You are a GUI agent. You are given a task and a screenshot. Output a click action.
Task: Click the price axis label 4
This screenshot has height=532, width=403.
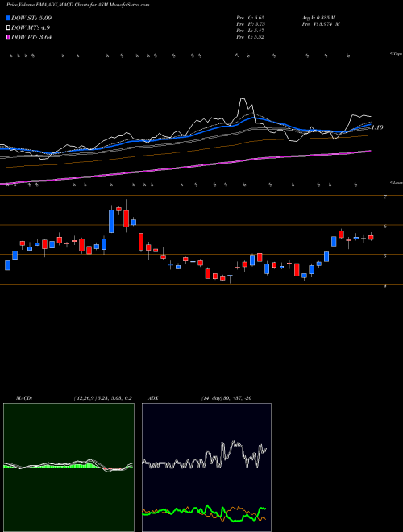pos(385,285)
